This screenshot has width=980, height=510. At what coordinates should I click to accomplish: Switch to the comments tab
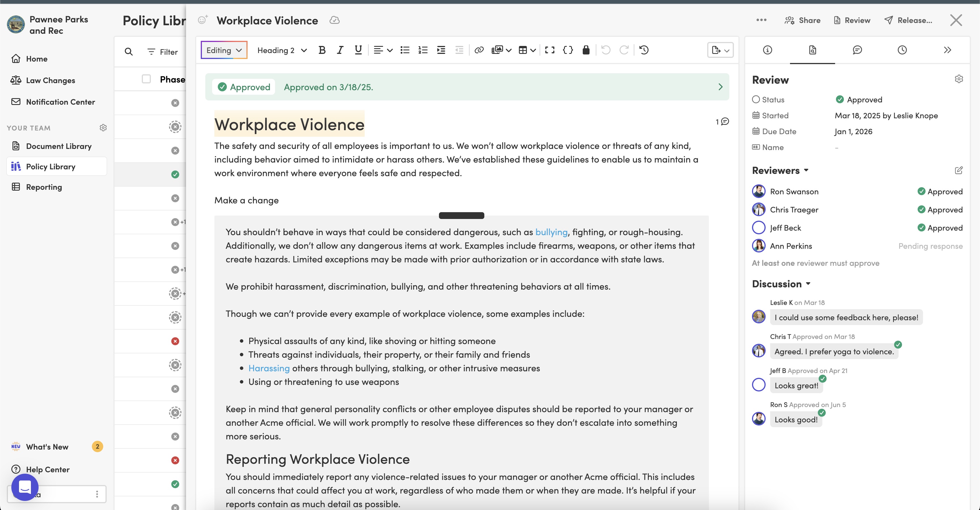[857, 50]
